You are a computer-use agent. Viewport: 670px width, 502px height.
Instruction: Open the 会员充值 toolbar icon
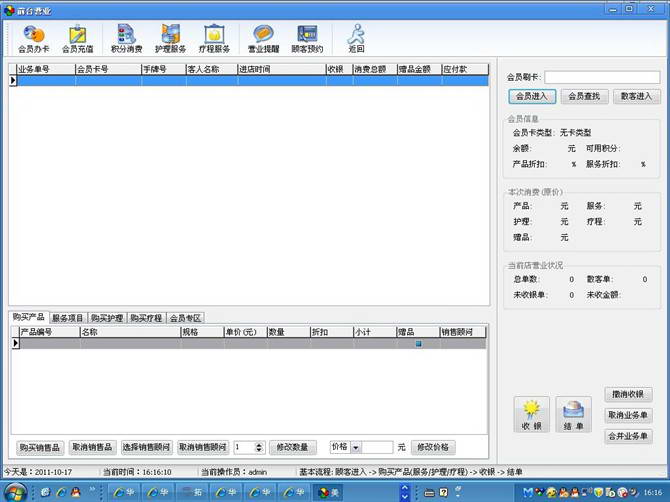pyautogui.click(x=78, y=39)
